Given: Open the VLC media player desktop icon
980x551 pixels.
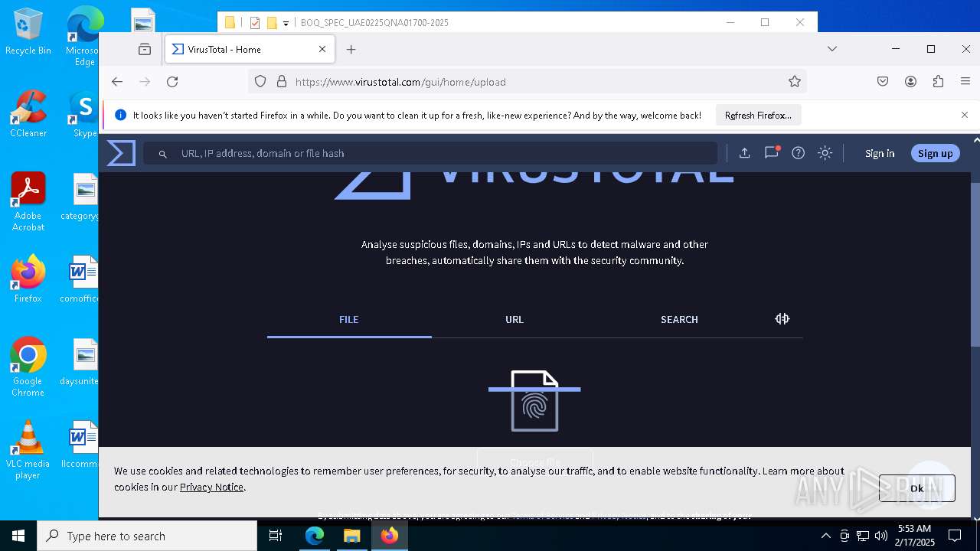Looking at the screenshot, I should point(28,450).
